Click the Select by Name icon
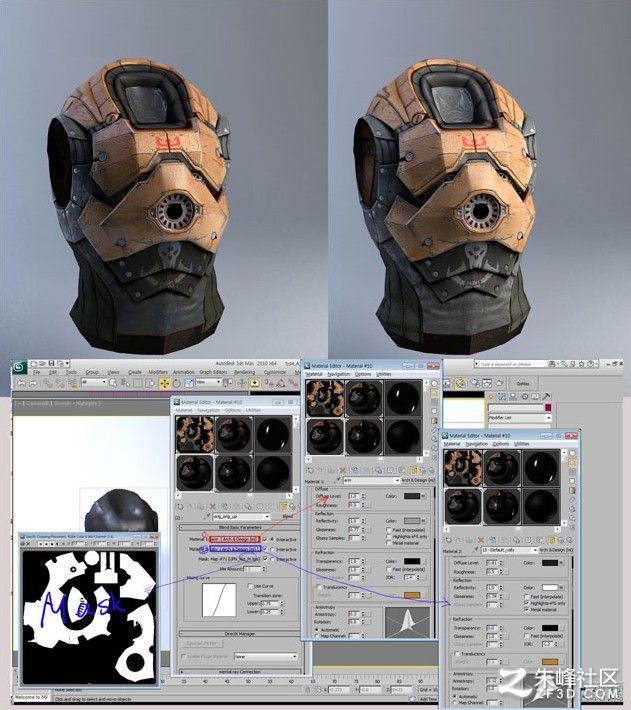 pyautogui.click(x=125, y=383)
